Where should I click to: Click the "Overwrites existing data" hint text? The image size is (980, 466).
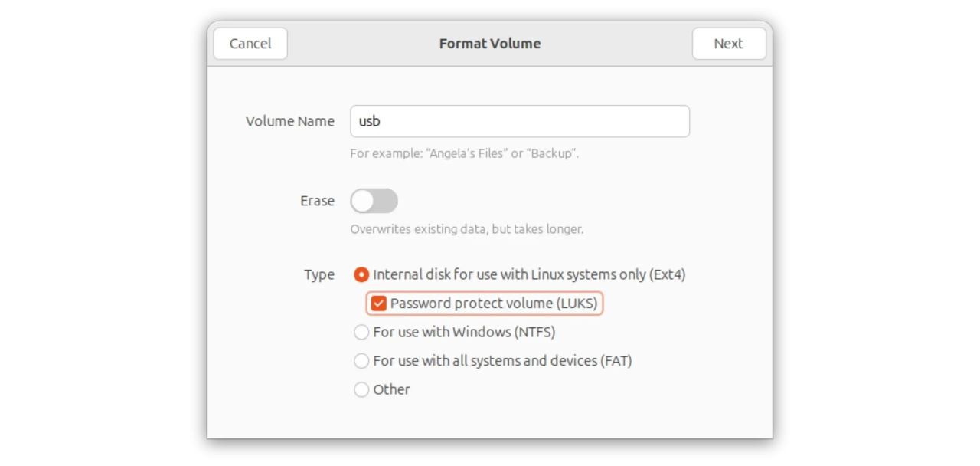pyautogui.click(x=466, y=229)
